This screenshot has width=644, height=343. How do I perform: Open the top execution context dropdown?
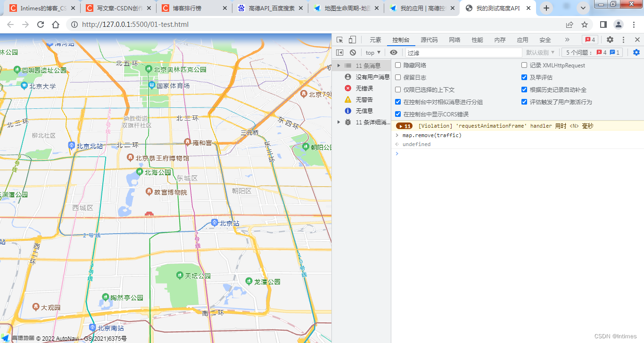pyautogui.click(x=372, y=52)
